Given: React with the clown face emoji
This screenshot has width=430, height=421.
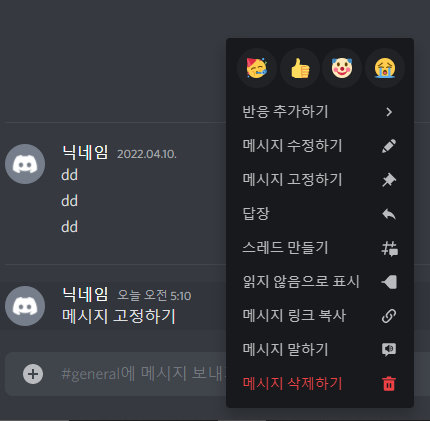Looking at the screenshot, I should [342, 68].
